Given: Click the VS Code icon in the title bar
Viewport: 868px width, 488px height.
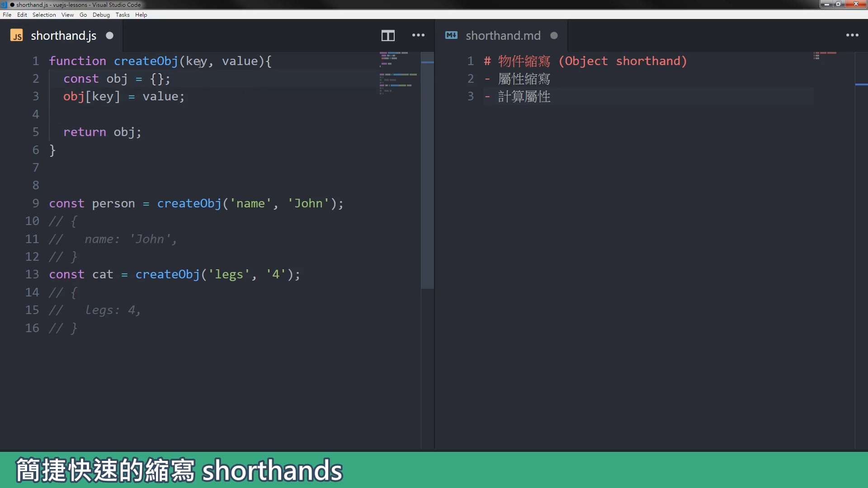Looking at the screenshot, I should pyautogui.click(x=5, y=5).
